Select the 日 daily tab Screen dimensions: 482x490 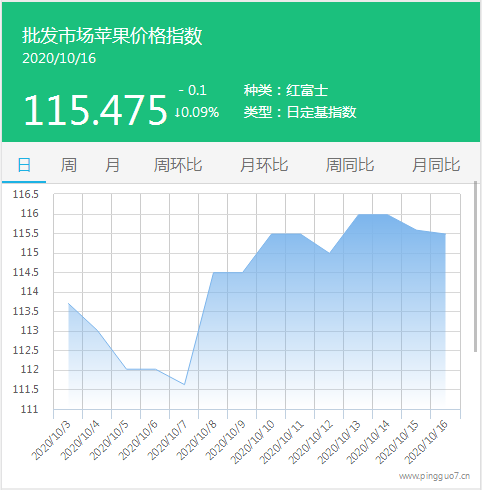click(24, 165)
